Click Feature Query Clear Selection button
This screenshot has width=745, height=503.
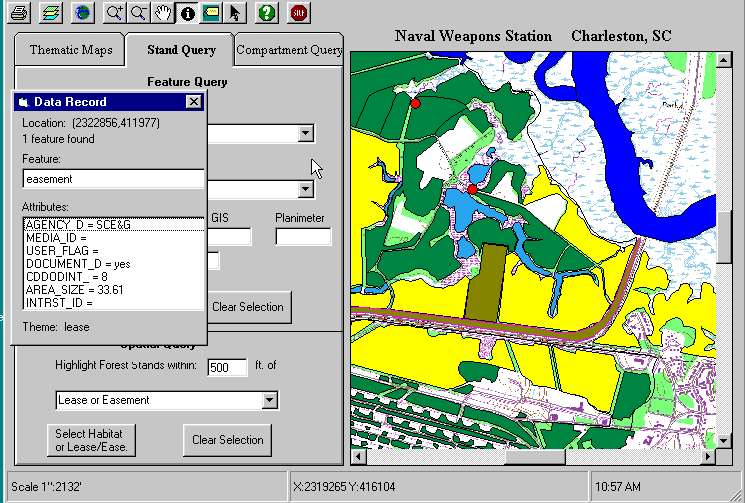(248, 307)
